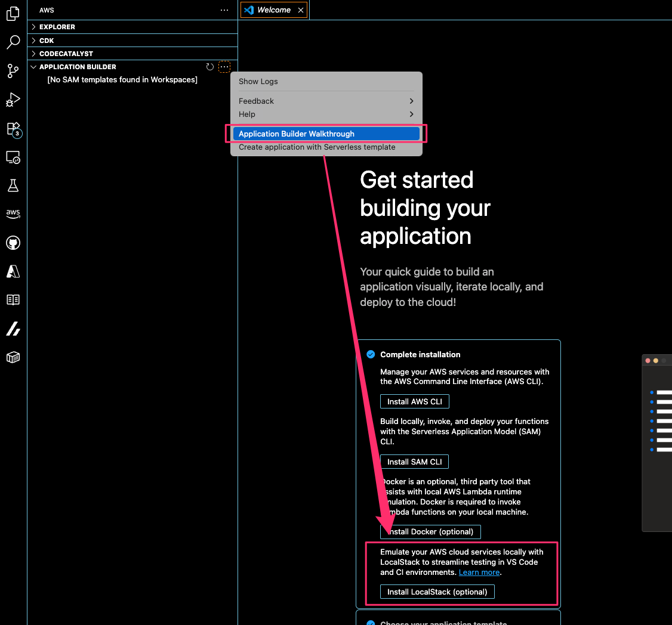This screenshot has width=672, height=625.
Task: Open the Source Control icon
Action: [x=13, y=71]
